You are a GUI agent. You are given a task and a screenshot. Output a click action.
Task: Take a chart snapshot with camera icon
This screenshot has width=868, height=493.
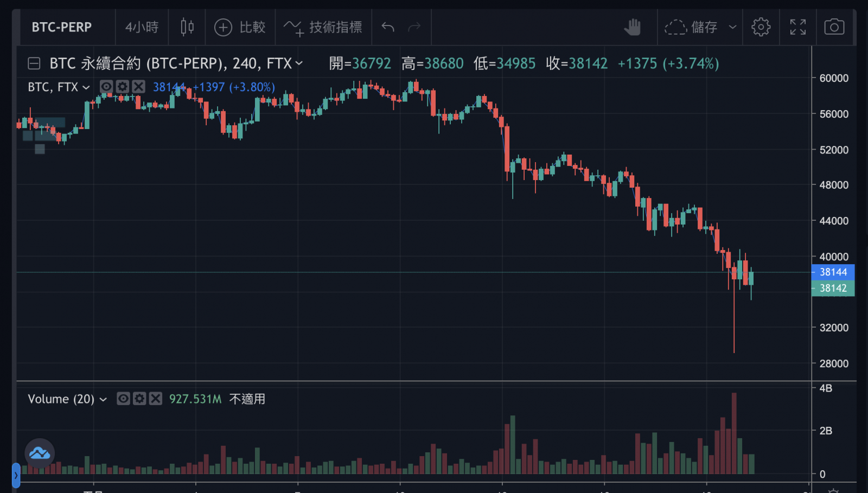click(x=834, y=27)
